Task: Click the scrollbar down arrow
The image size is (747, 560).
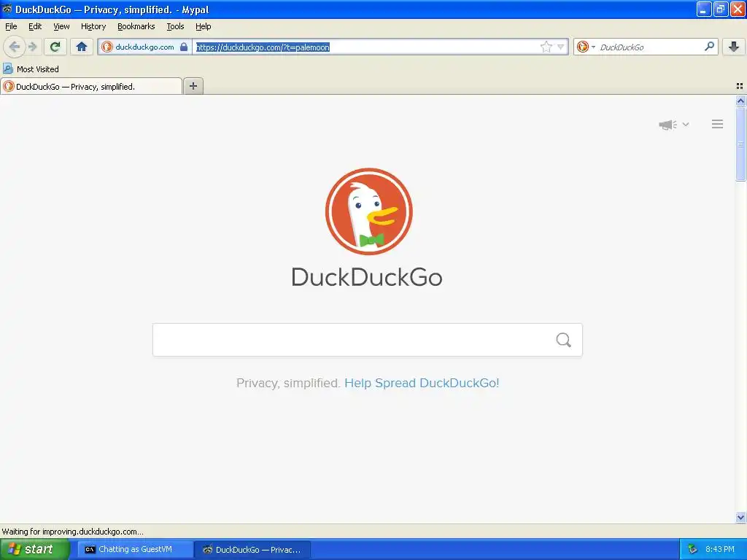Action: [740, 517]
